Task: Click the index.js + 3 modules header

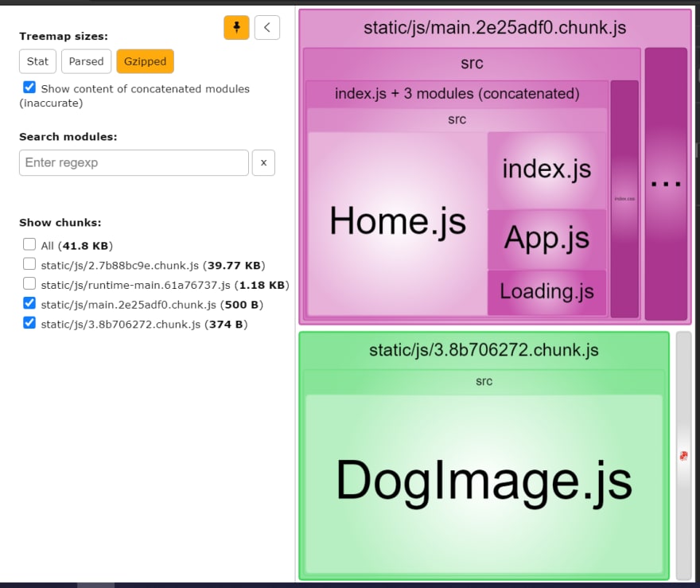Action: pos(457,94)
